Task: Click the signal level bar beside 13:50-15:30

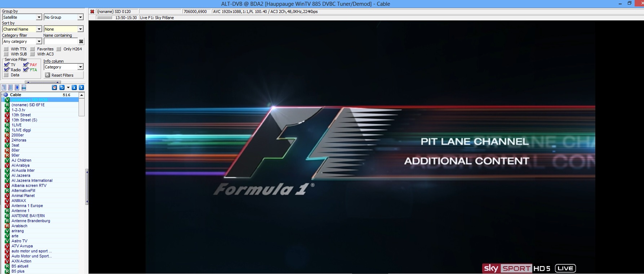Action: (105, 18)
